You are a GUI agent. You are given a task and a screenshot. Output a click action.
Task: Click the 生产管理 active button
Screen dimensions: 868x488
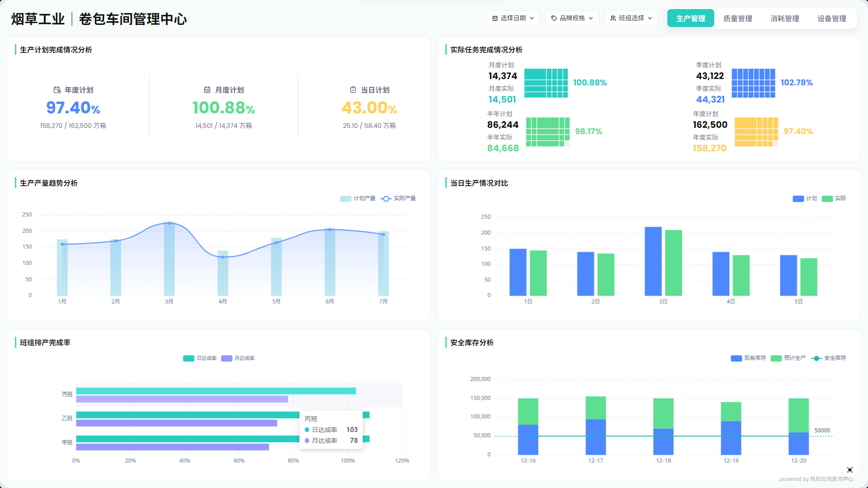point(690,19)
